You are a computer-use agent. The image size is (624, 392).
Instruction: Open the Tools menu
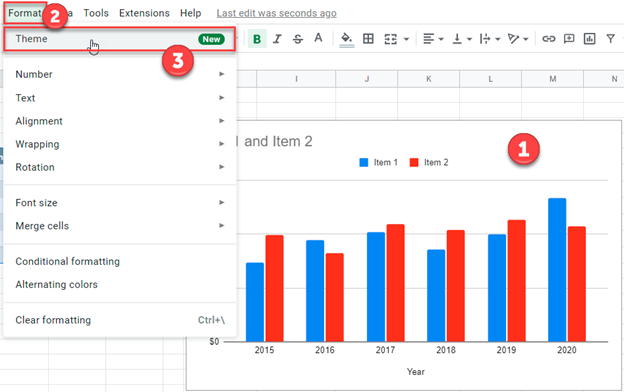pos(96,13)
